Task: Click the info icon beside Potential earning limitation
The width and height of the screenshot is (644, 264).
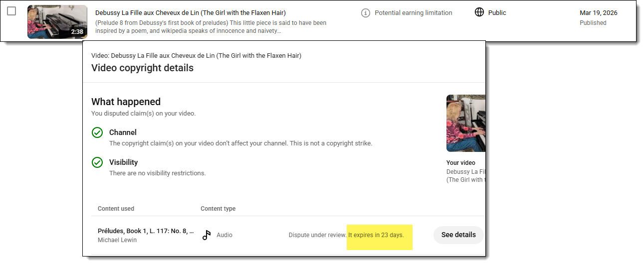Action: (366, 13)
